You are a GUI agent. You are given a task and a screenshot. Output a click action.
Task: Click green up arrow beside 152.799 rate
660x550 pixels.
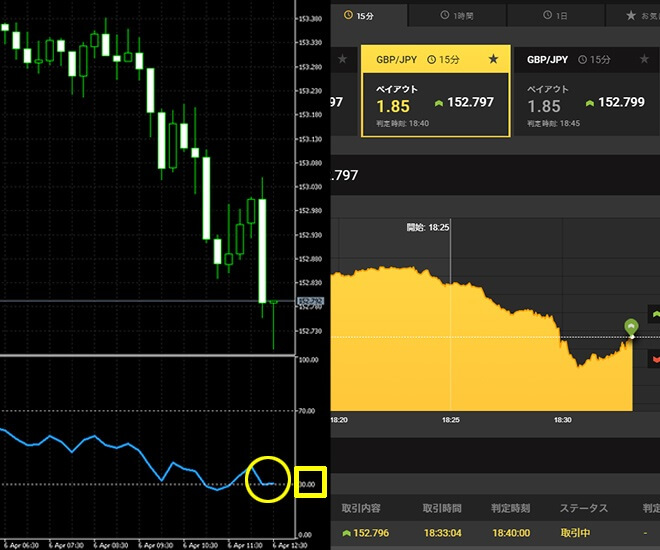pos(590,103)
